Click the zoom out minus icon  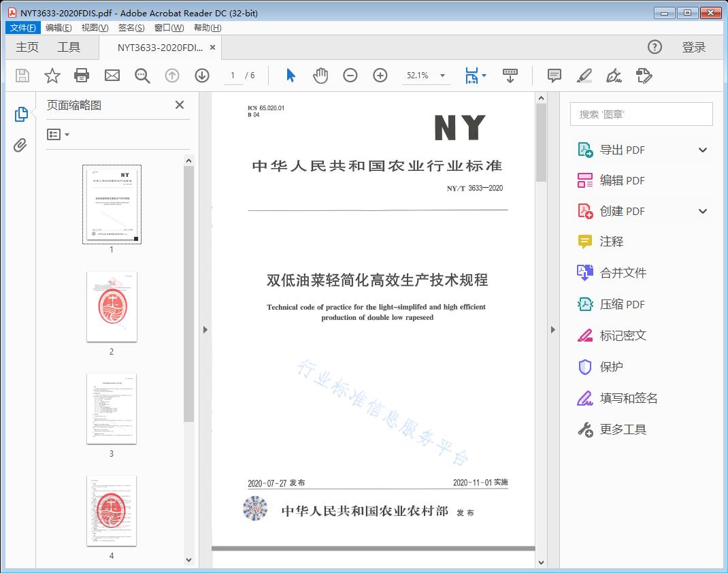[x=350, y=76]
